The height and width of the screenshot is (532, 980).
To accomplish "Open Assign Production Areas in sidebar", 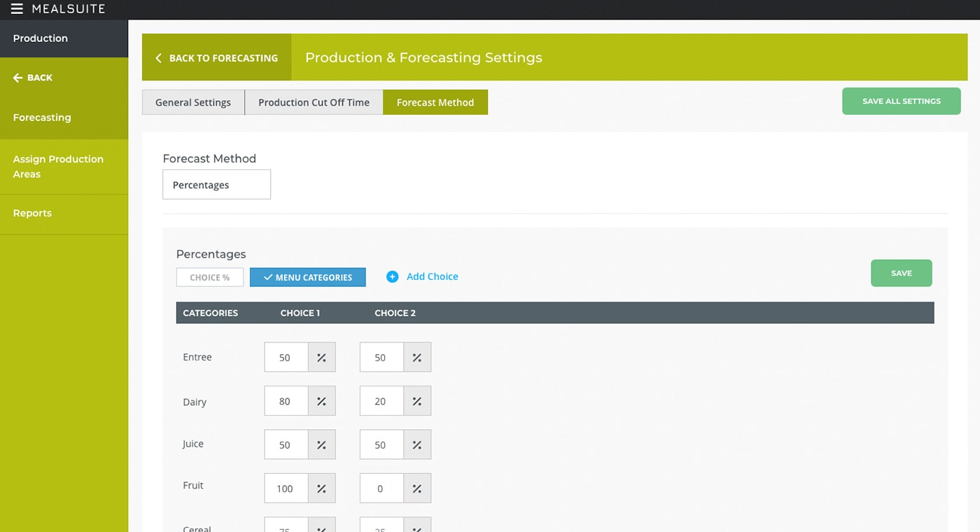I will [x=58, y=167].
